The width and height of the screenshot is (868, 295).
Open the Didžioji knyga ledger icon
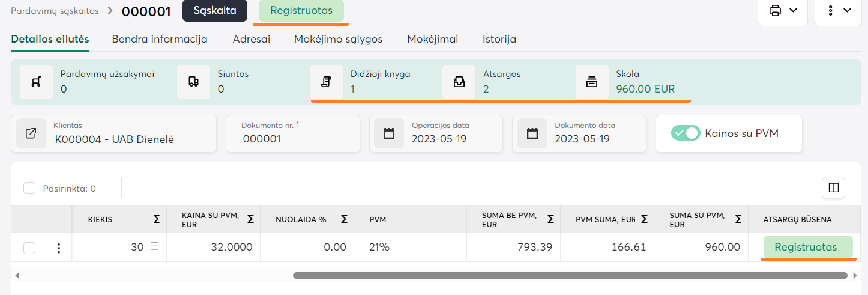[x=327, y=82]
